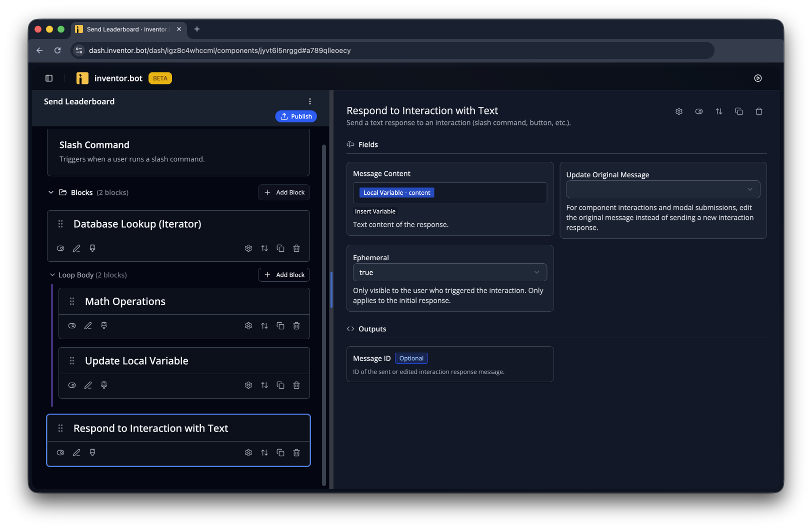This screenshot has width=812, height=530.
Task: Toggle the sidebar panel icon
Action: pos(49,78)
